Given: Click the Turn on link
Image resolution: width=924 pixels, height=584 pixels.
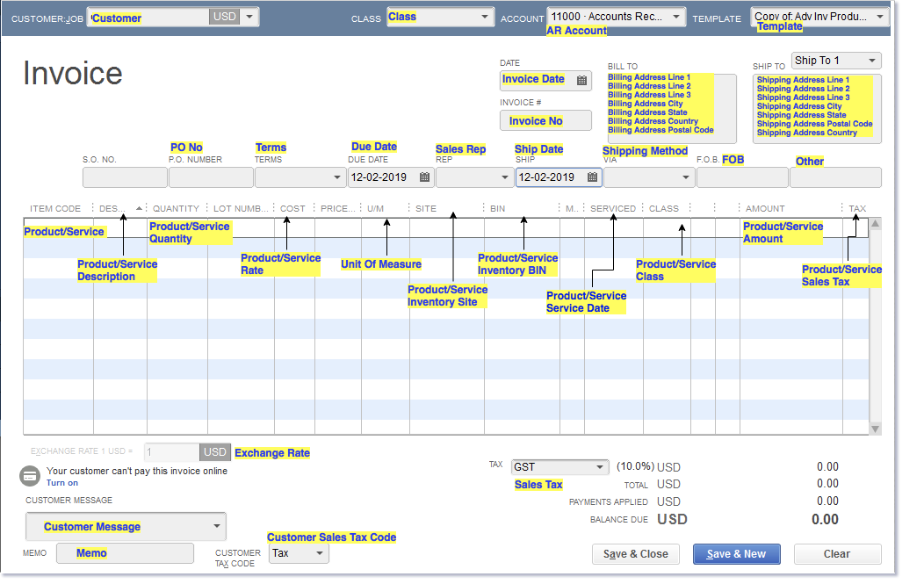Looking at the screenshot, I should click(62, 483).
